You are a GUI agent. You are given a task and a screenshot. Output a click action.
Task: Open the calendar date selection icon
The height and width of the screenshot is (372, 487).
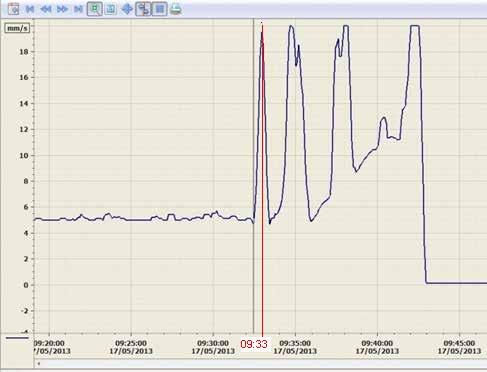tap(13, 9)
